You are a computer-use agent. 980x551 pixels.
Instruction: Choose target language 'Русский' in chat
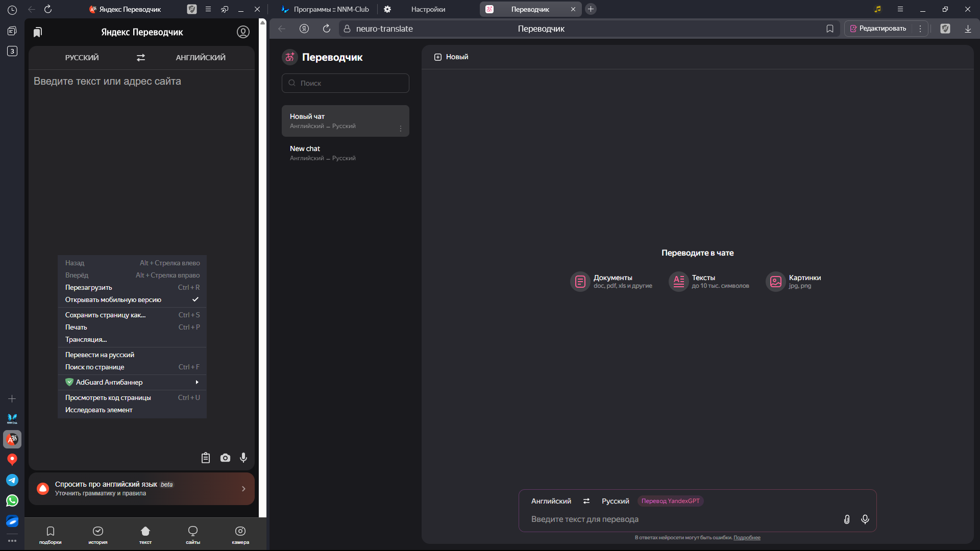click(616, 501)
